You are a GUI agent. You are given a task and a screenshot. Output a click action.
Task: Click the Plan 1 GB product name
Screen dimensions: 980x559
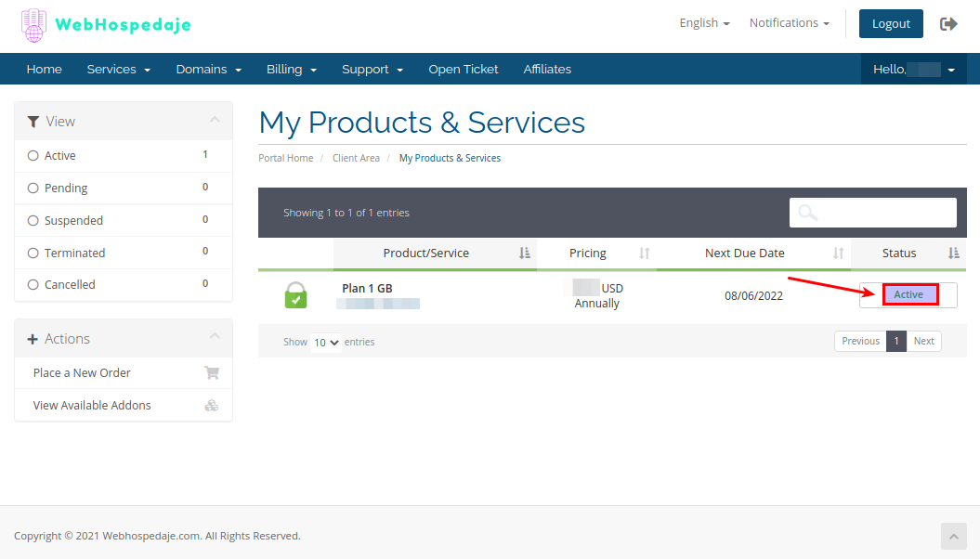367,289
